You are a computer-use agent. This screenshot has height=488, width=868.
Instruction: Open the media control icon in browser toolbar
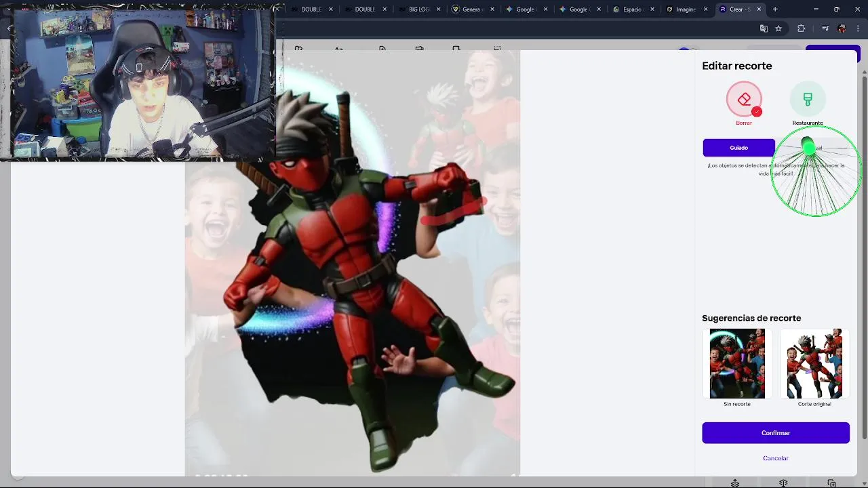point(825,28)
